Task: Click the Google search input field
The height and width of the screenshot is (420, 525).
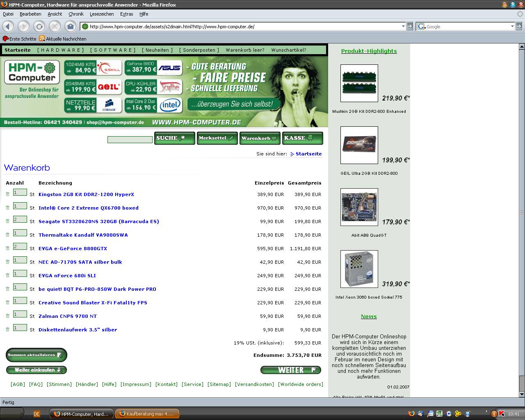Action: pos(468,26)
